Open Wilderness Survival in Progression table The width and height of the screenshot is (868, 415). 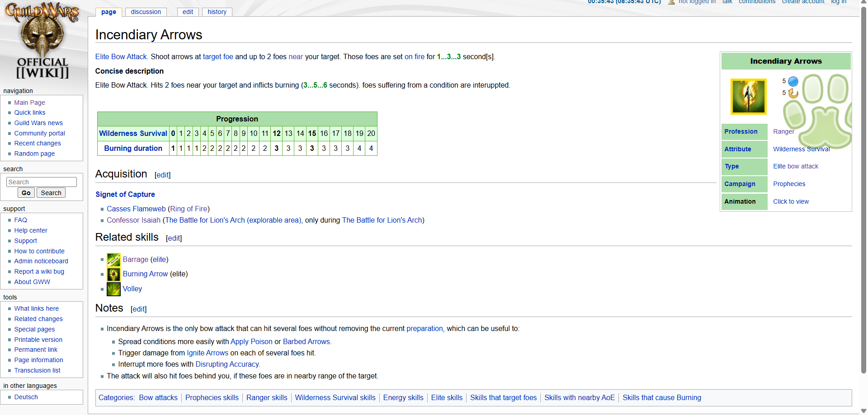coord(133,133)
